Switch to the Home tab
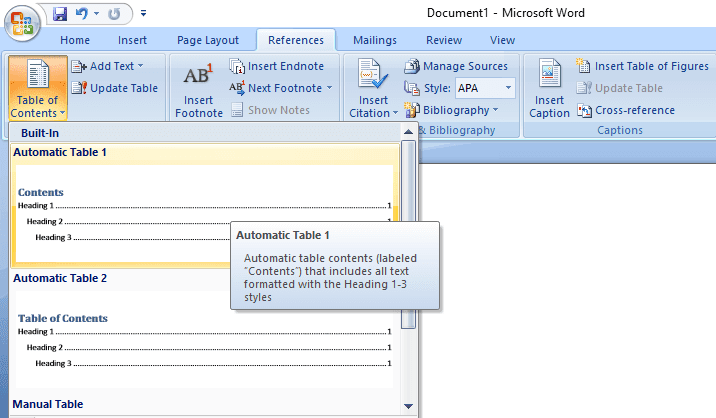The width and height of the screenshot is (716, 418). tap(75, 40)
